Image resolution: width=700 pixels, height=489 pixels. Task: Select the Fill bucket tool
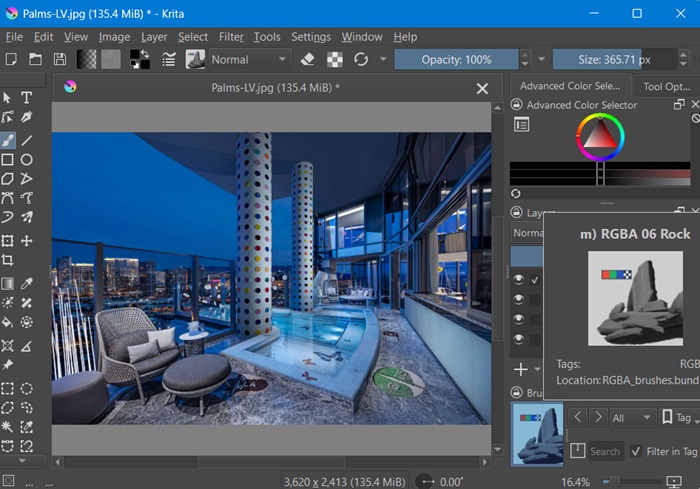(7, 322)
